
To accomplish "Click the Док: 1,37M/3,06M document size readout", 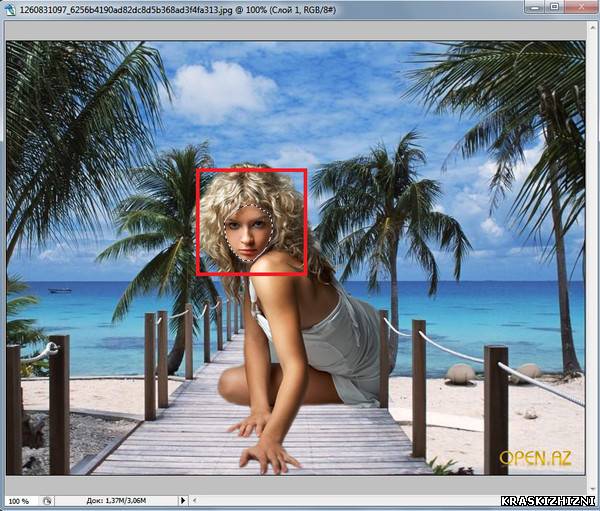I will [116, 501].
